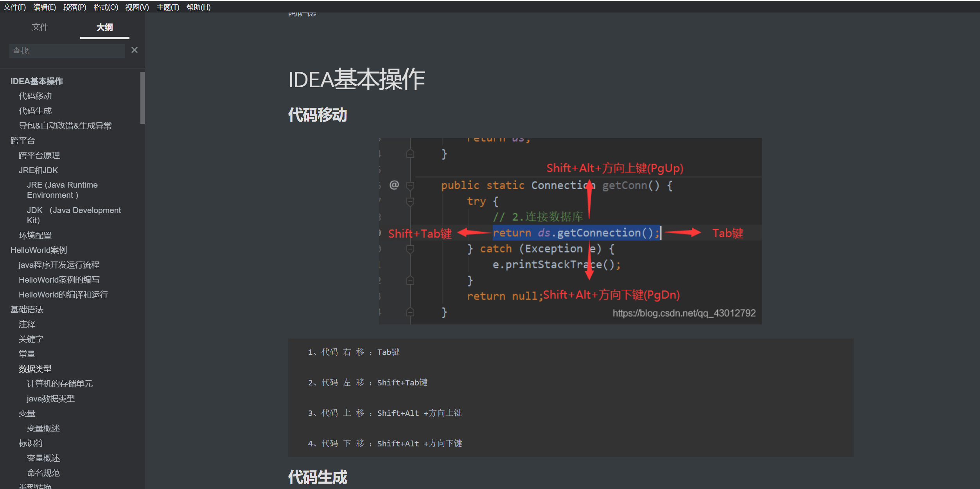The image size is (980, 489).
Task: Select 跨平台 outline heading
Action: [23, 141]
